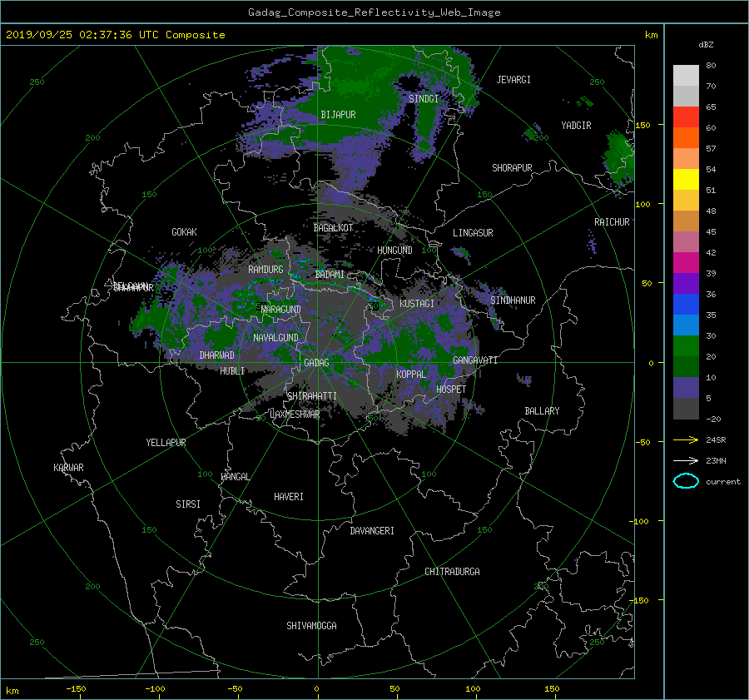The width and height of the screenshot is (749, 700).
Task: Click the '100' tick on right km axis
Action: 642,205
